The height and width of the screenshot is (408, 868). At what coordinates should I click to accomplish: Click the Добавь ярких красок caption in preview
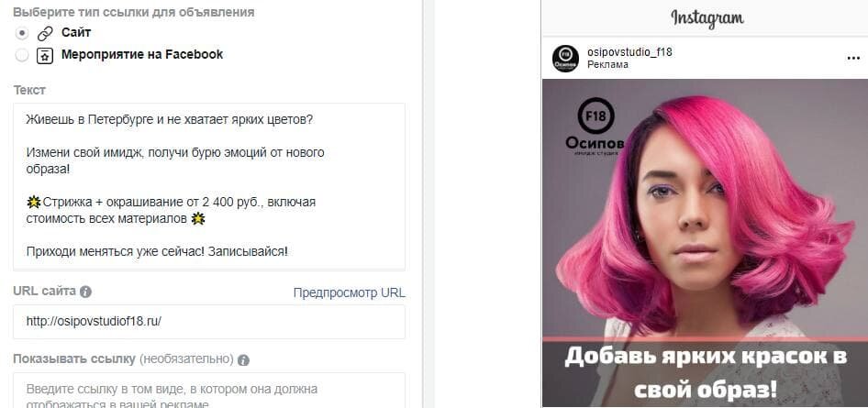706,373
